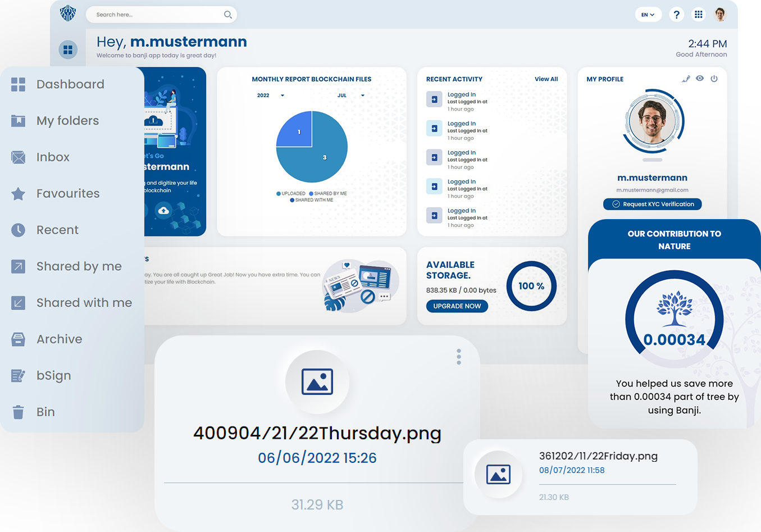Click the 400904/21/22Thursday.png file name

coord(317,433)
